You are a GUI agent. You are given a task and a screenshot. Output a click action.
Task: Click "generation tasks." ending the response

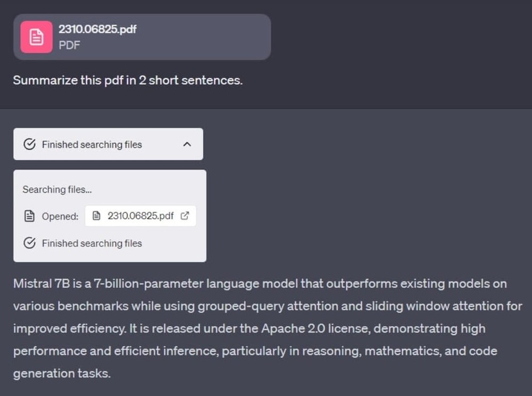[x=62, y=373]
